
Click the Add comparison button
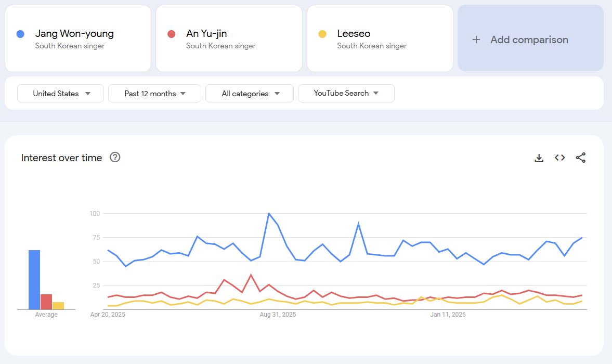tap(530, 38)
